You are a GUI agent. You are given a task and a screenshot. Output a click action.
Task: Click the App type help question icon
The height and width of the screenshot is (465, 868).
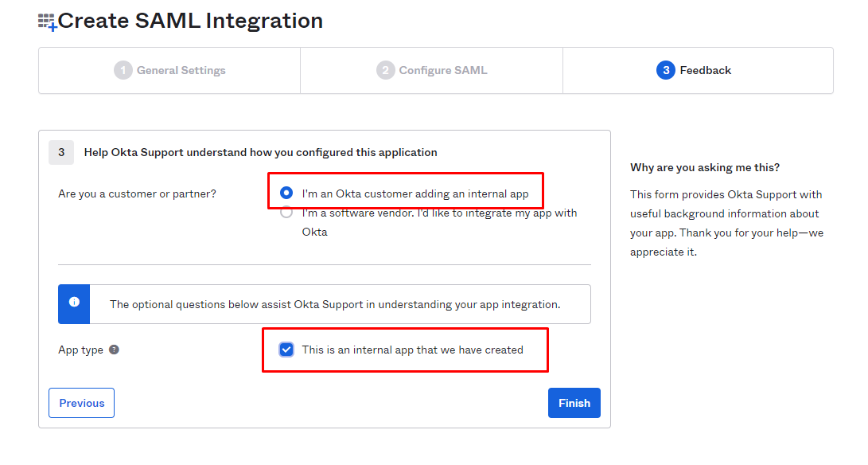(x=114, y=350)
